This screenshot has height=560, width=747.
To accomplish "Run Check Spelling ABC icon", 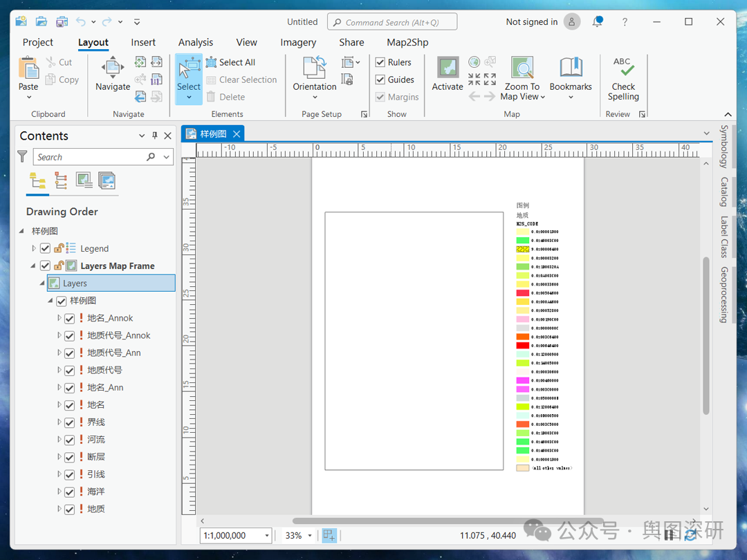I will point(623,67).
